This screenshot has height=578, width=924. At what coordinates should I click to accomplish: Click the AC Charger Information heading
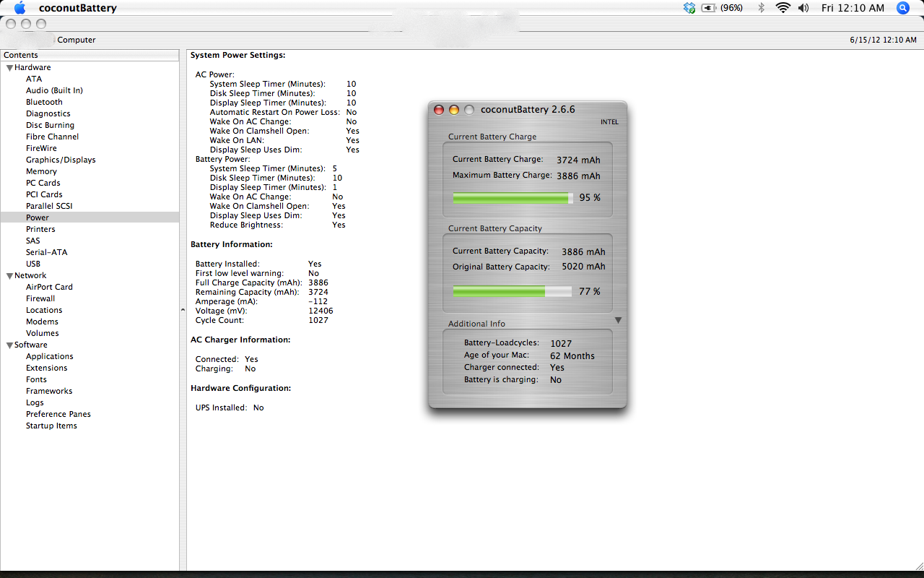click(240, 340)
